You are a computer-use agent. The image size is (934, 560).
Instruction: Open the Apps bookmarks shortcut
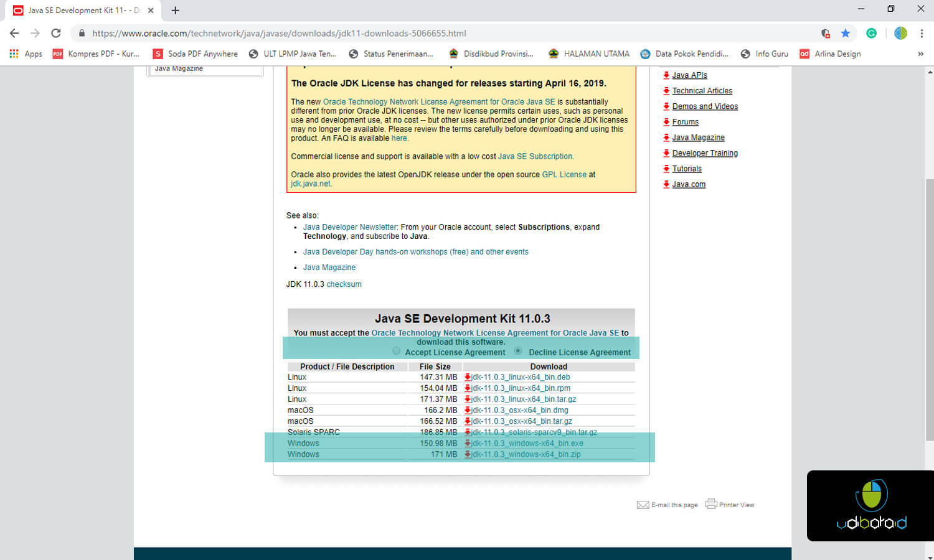click(26, 54)
